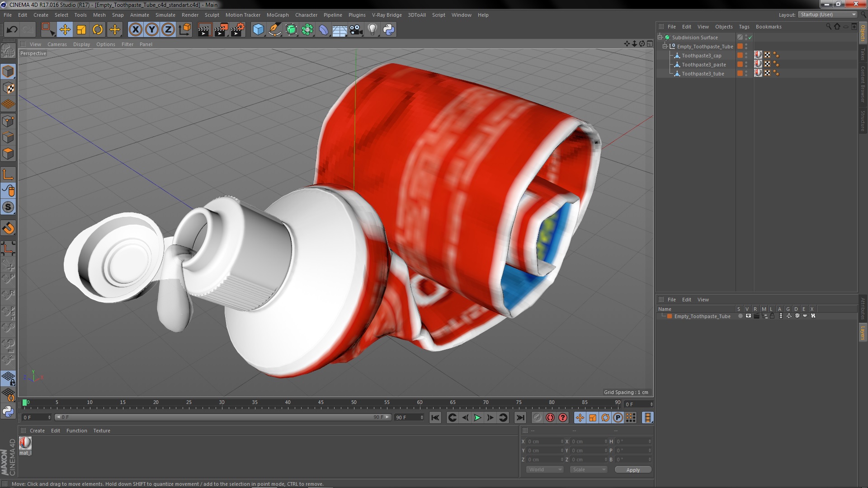Open the Light object icon

(x=372, y=30)
